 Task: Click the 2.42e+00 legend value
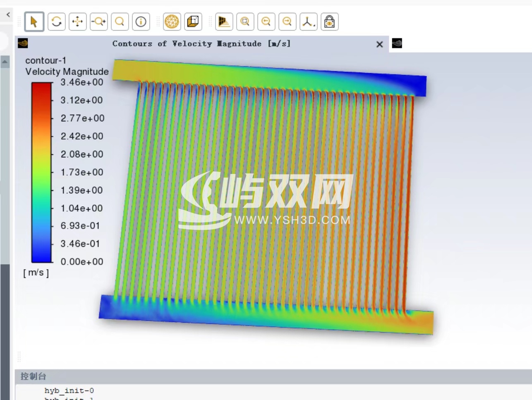coord(82,136)
